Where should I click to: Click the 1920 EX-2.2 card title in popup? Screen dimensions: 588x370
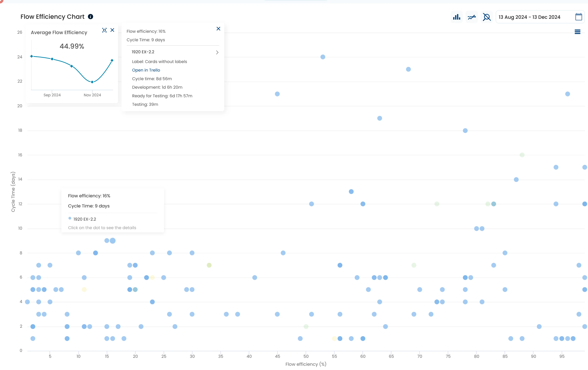click(x=143, y=52)
